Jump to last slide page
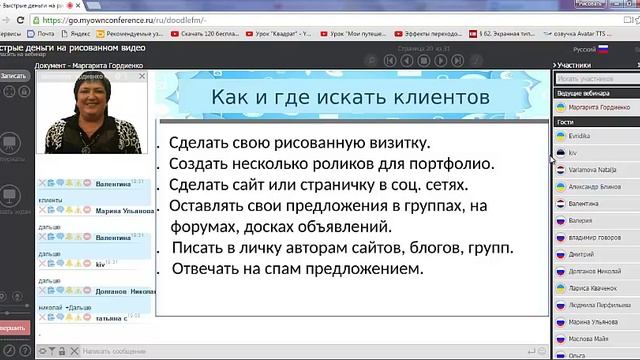Image resolution: width=640 pixels, height=360 pixels. pyautogui.click(x=458, y=60)
